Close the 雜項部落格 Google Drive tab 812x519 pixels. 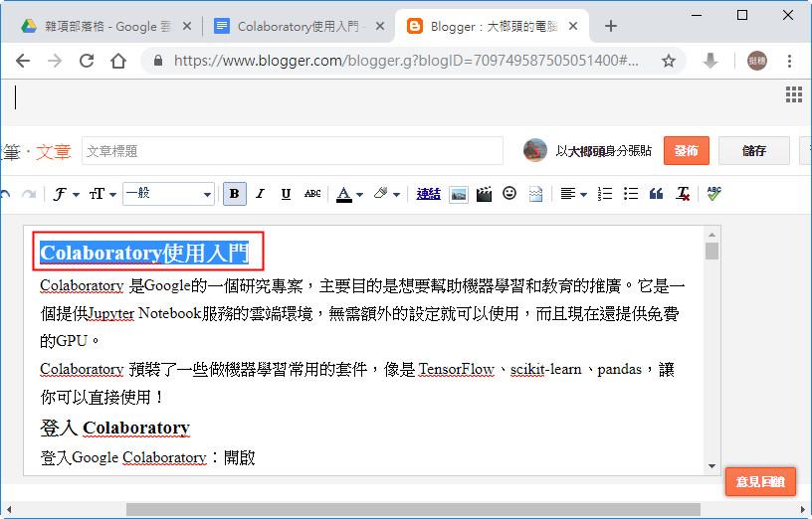click(x=187, y=26)
